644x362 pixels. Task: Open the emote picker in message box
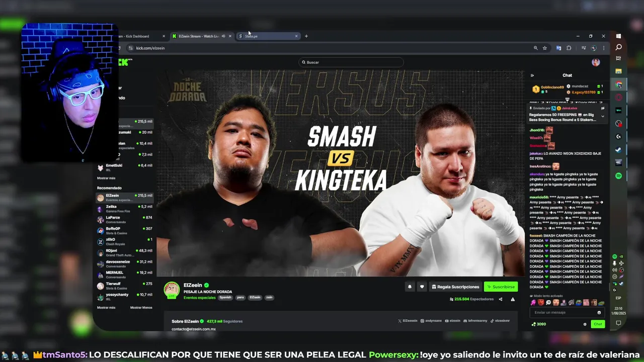click(x=599, y=312)
